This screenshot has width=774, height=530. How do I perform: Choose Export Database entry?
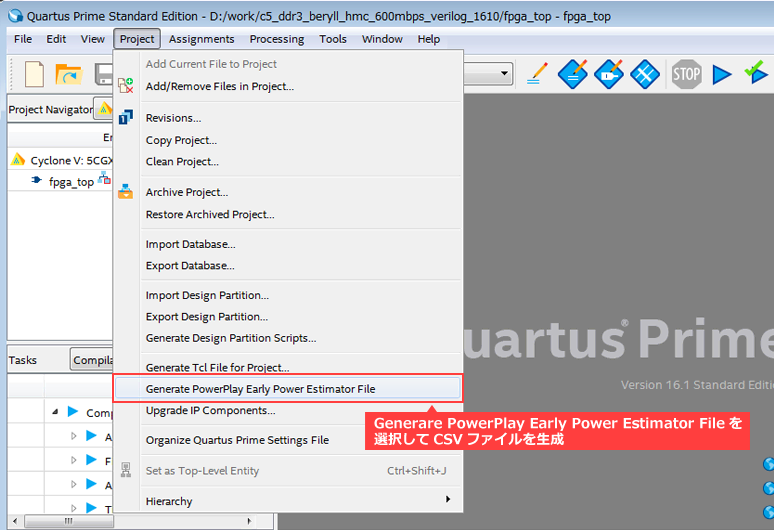coord(288,265)
